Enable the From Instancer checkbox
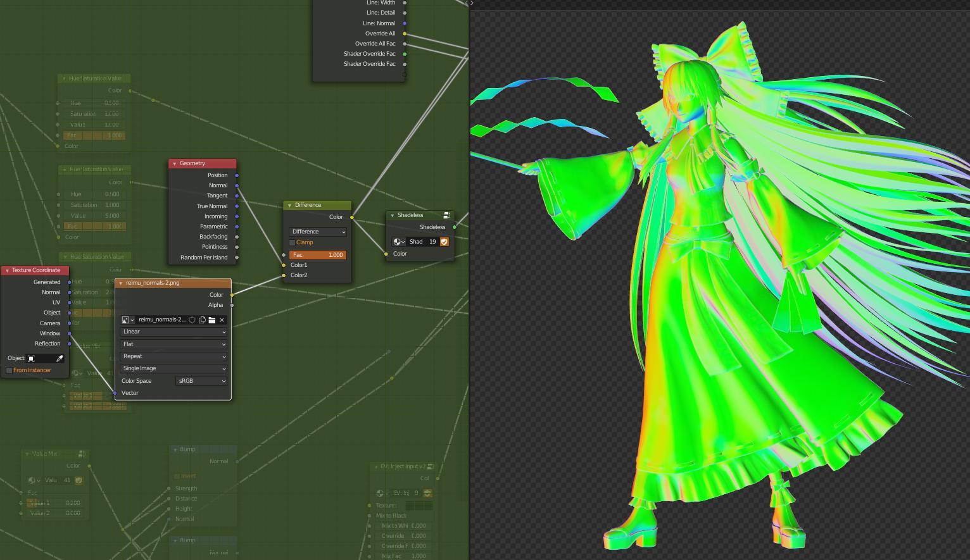This screenshot has width=970, height=560. (x=9, y=370)
